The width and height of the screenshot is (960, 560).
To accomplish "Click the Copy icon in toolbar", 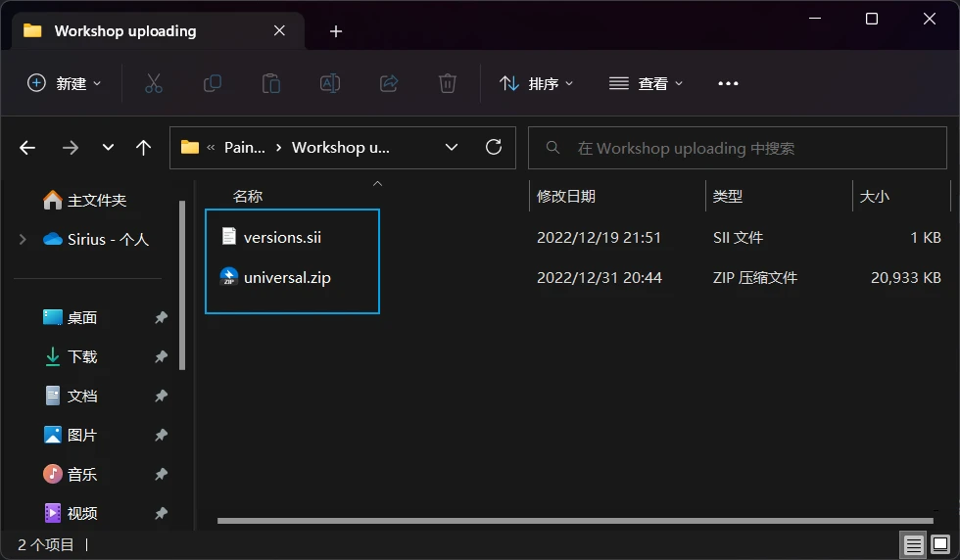I will 212,83.
